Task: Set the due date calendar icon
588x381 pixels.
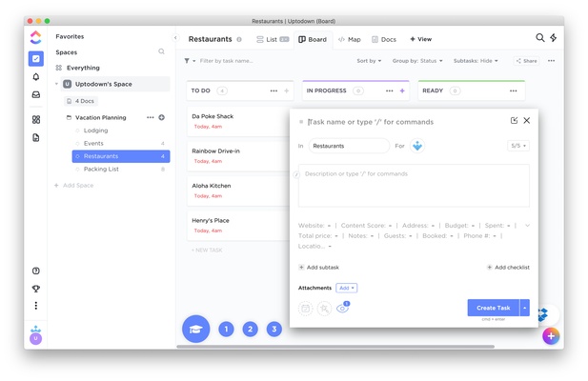Action: [x=306, y=309]
